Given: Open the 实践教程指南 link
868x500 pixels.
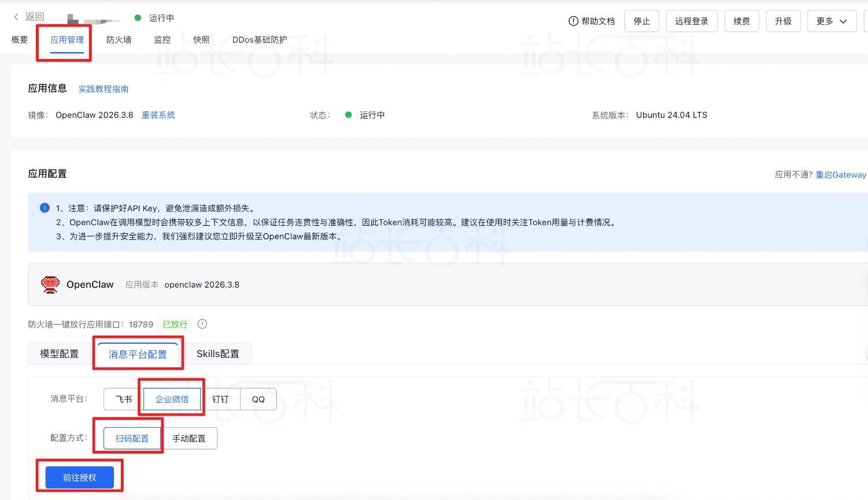Looking at the screenshot, I should [104, 89].
